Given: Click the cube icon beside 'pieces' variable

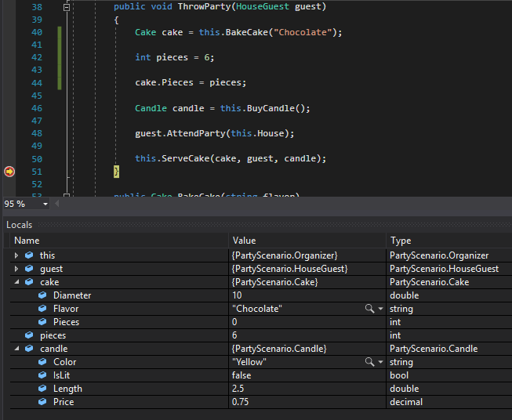Looking at the screenshot, I should coord(29,335).
